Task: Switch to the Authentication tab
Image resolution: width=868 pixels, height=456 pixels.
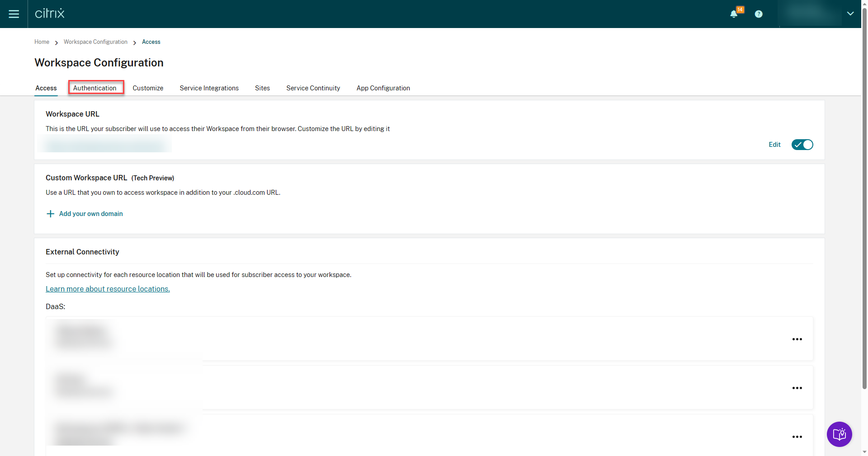Action: [x=95, y=88]
